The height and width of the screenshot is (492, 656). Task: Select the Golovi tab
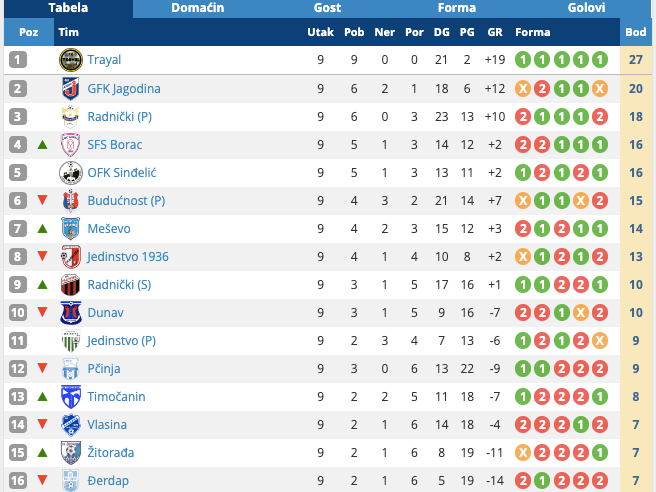pos(586,8)
